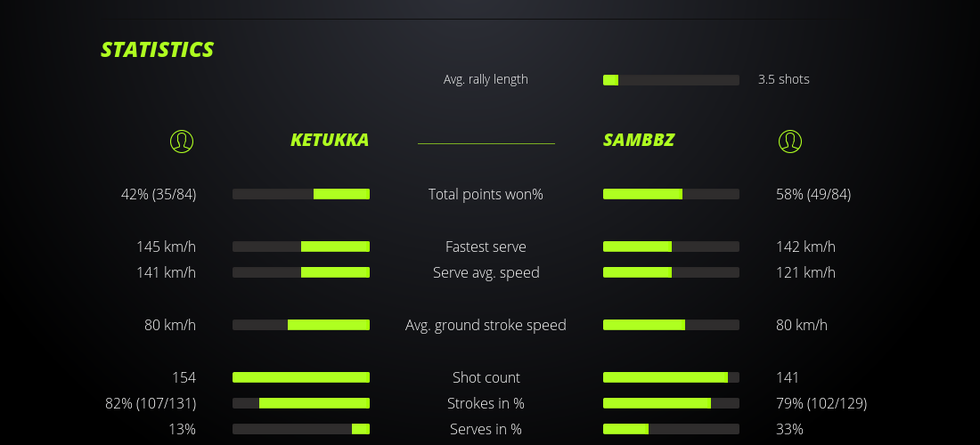Click the Avg. ground stroke speed label
The image size is (980, 445).
pyautogui.click(x=486, y=325)
